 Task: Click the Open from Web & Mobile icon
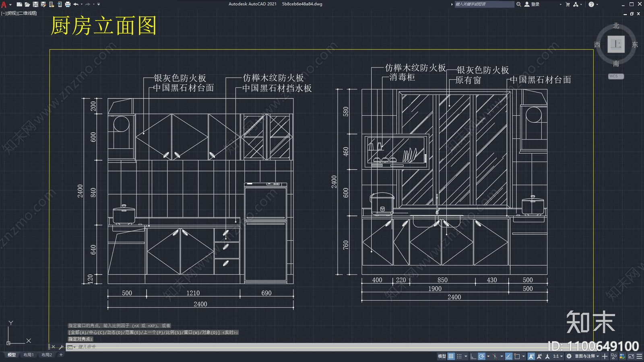[x=52, y=4]
